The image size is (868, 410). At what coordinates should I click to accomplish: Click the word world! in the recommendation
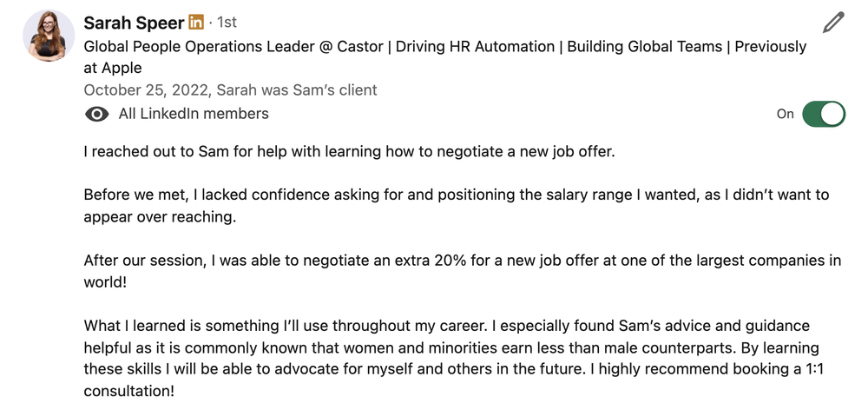105,282
